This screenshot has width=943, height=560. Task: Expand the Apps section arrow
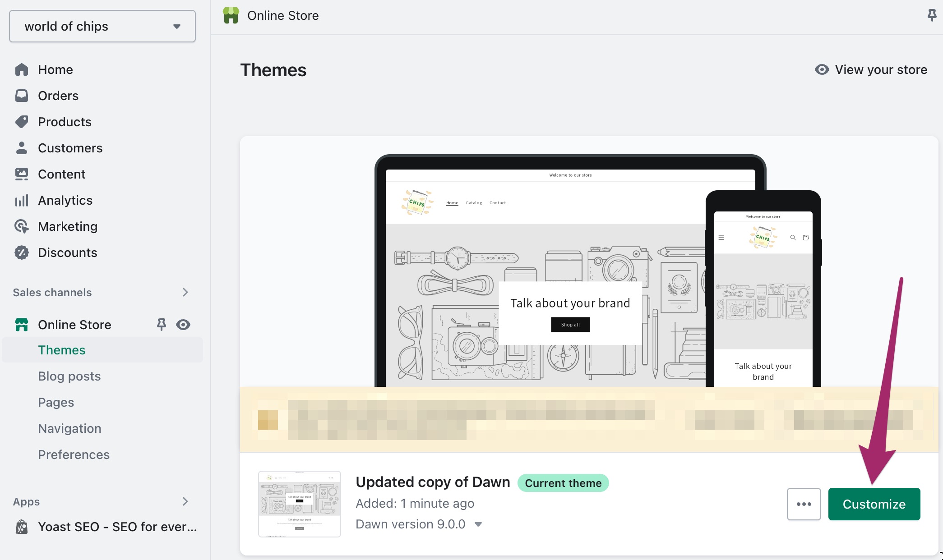pos(185,501)
